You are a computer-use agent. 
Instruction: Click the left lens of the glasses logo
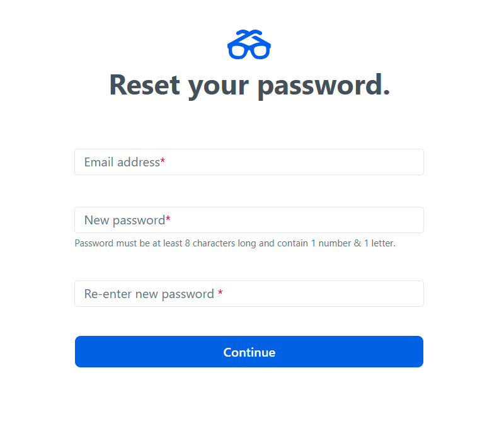tap(239, 50)
